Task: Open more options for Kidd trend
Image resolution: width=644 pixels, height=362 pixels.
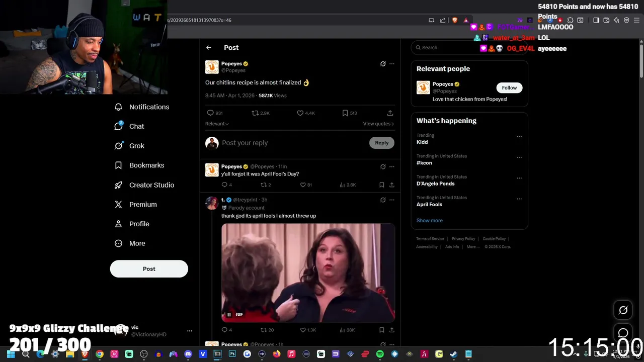Action: [x=519, y=136]
